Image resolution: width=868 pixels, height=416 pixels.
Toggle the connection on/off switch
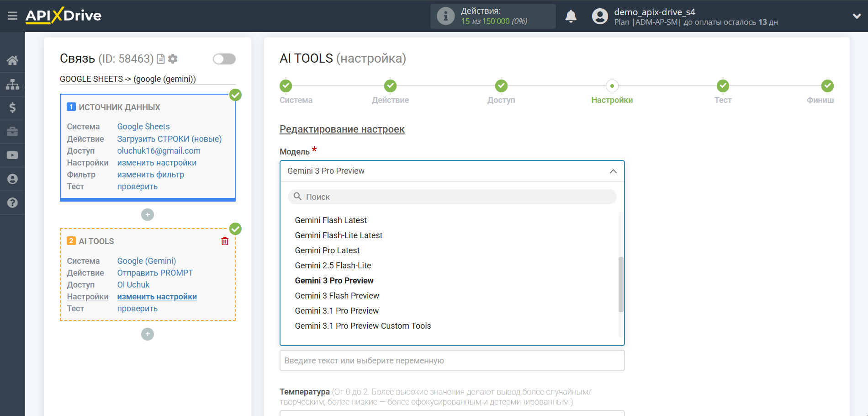pos(224,59)
